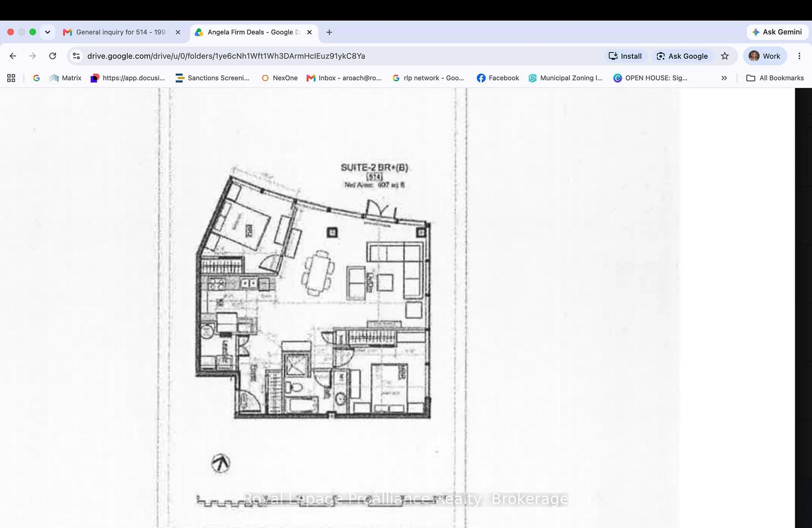Open the app.docusign bookmark
The image size is (812, 528).
pyautogui.click(x=128, y=78)
